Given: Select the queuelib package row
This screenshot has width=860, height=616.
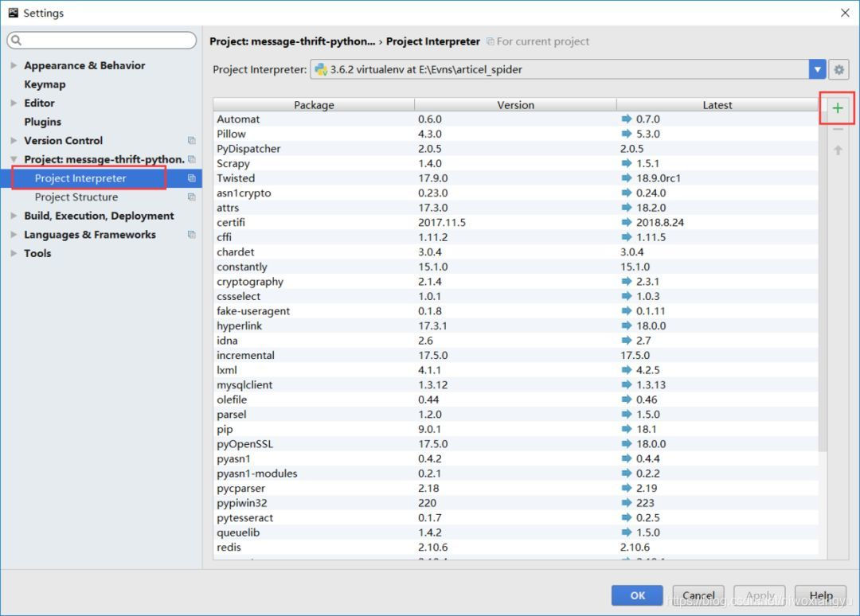Looking at the screenshot, I should pos(515,532).
